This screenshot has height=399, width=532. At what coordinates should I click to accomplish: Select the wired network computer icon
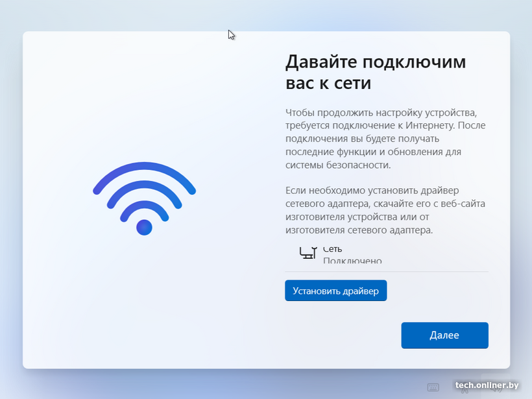coord(308,253)
